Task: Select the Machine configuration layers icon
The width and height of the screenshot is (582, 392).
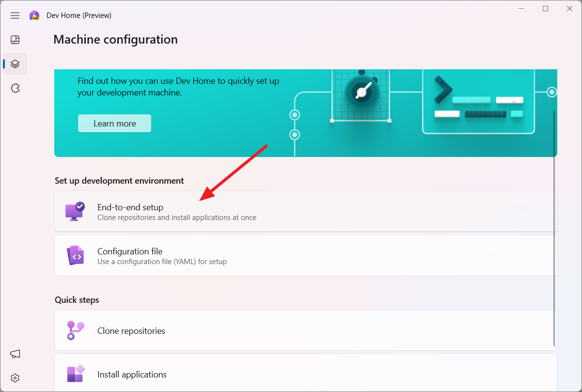Action: pyautogui.click(x=15, y=63)
